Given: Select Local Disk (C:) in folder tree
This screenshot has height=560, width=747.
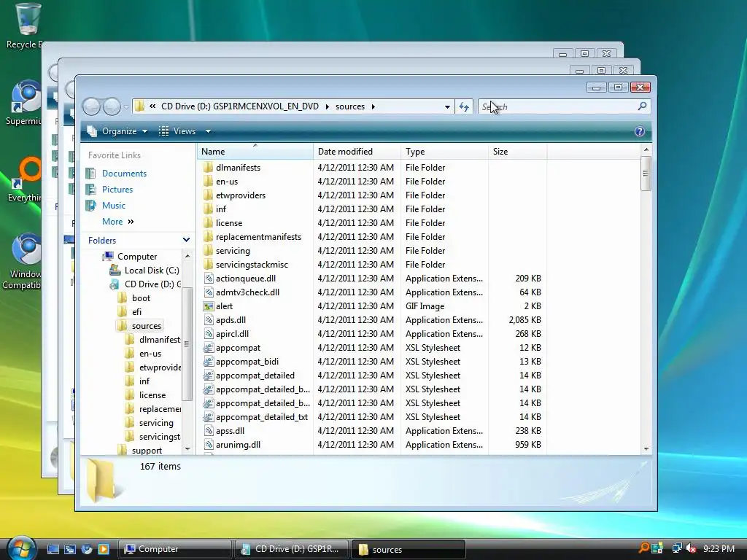Looking at the screenshot, I should point(152,271).
